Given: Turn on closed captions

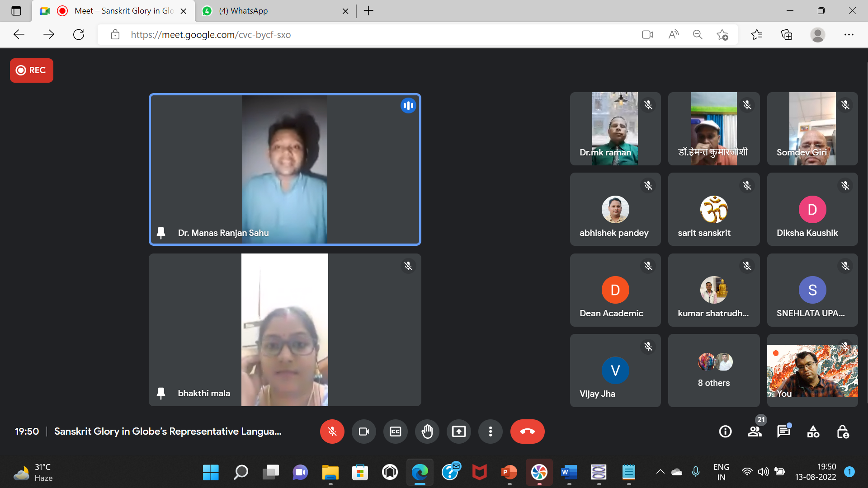Looking at the screenshot, I should tap(395, 432).
